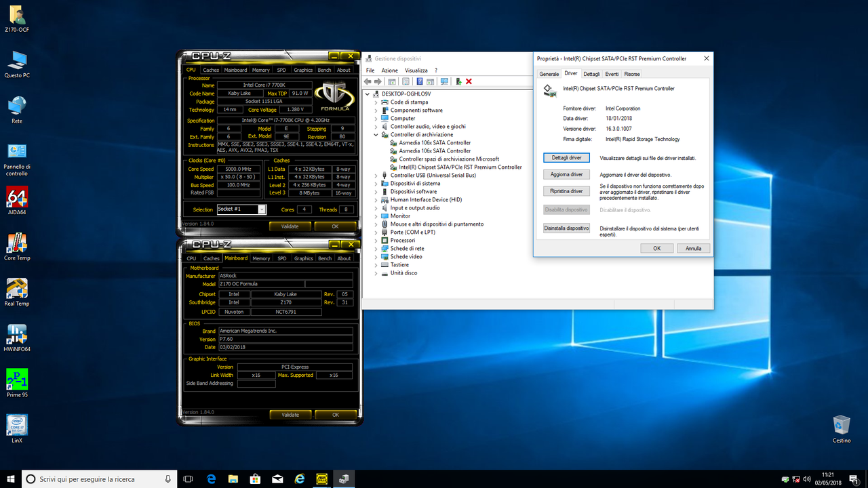
Task: Click the update driver green arrow toolbar icon
Action: pos(459,81)
